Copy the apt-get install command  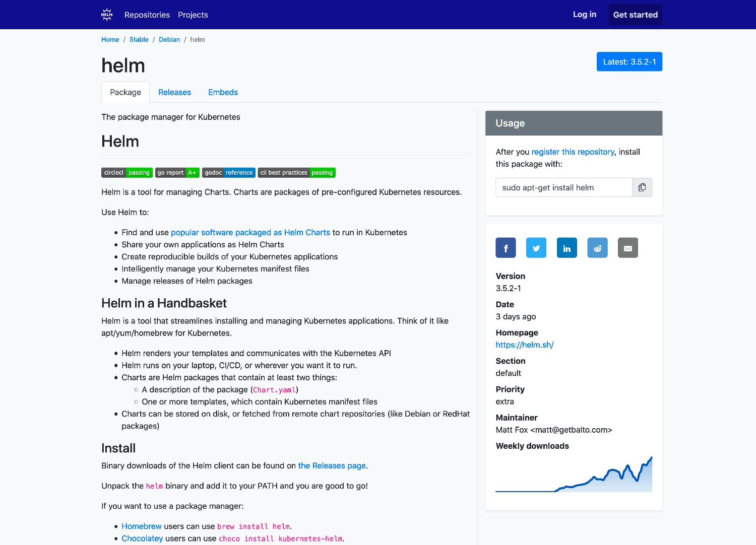pyautogui.click(x=642, y=187)
